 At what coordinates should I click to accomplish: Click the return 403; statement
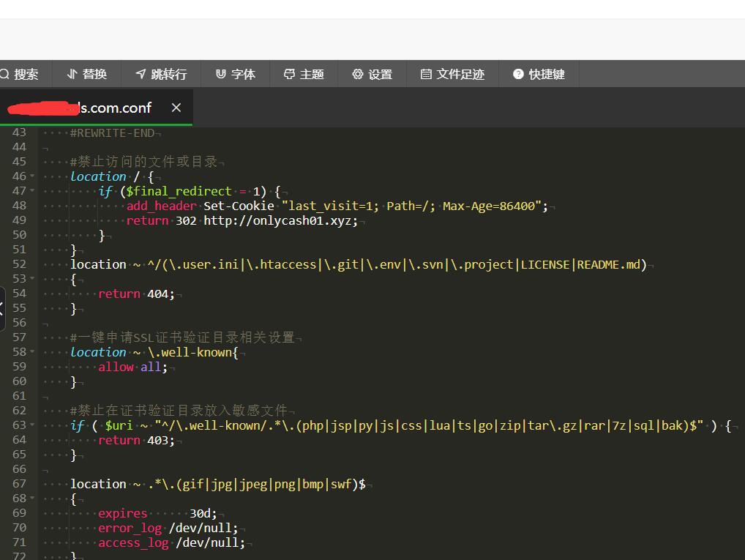click(137, 440)
